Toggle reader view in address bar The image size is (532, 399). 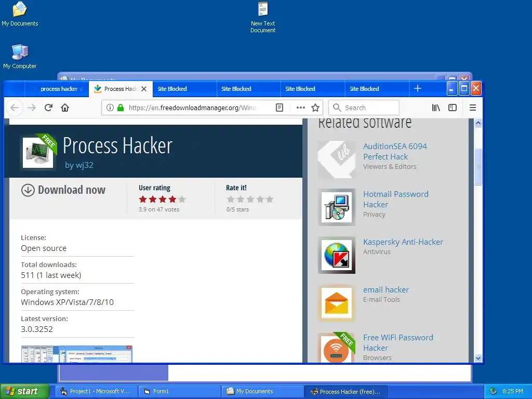[279, 108]
